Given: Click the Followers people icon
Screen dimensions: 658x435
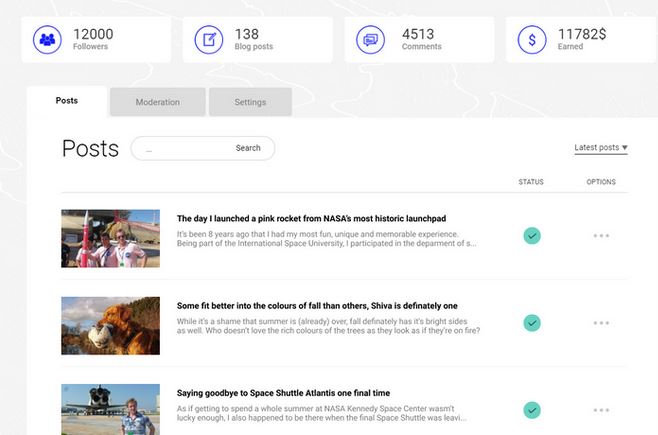Looking at the screenshot, I should [x=47, y=40].
